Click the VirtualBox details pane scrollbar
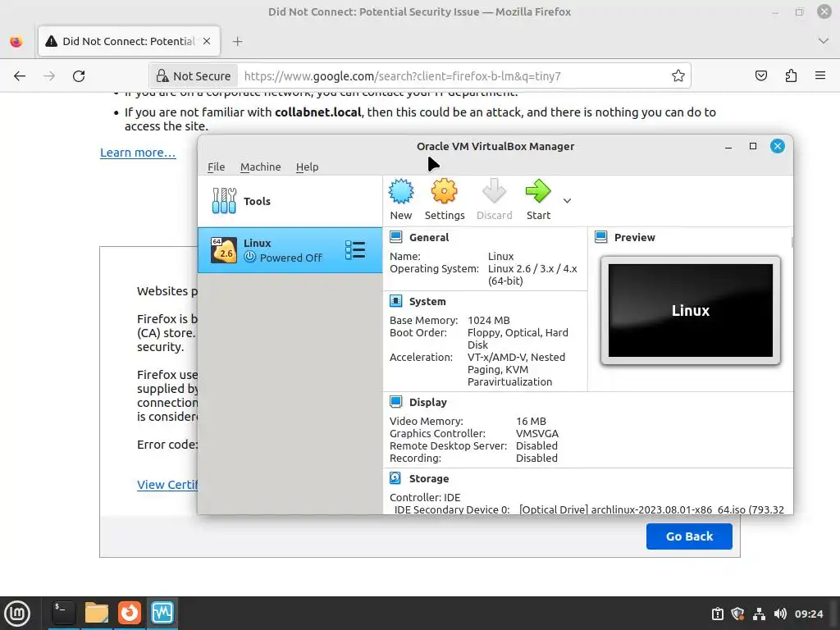 [792, 243]
